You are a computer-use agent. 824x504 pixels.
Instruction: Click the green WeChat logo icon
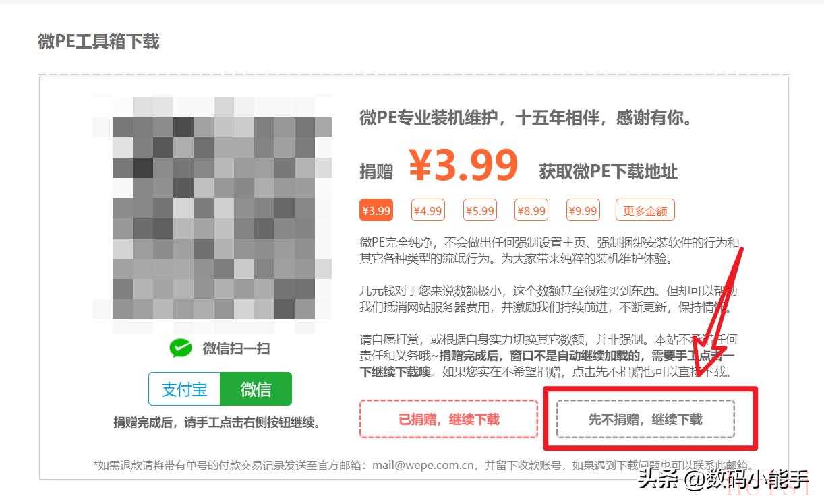coord(181,348)
